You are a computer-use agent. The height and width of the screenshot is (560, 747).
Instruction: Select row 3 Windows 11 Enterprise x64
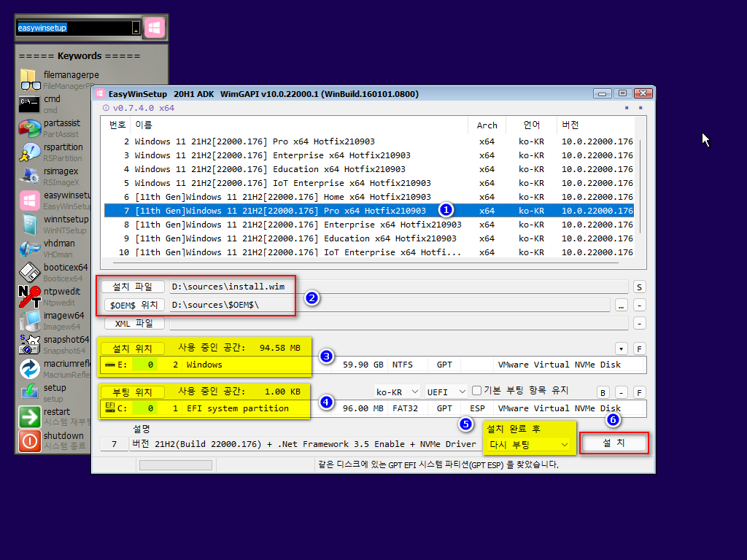[x=368, y=155]
